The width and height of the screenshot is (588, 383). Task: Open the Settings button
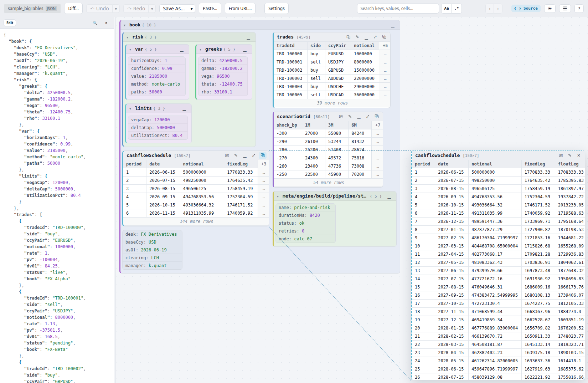(x=276, y=9)
